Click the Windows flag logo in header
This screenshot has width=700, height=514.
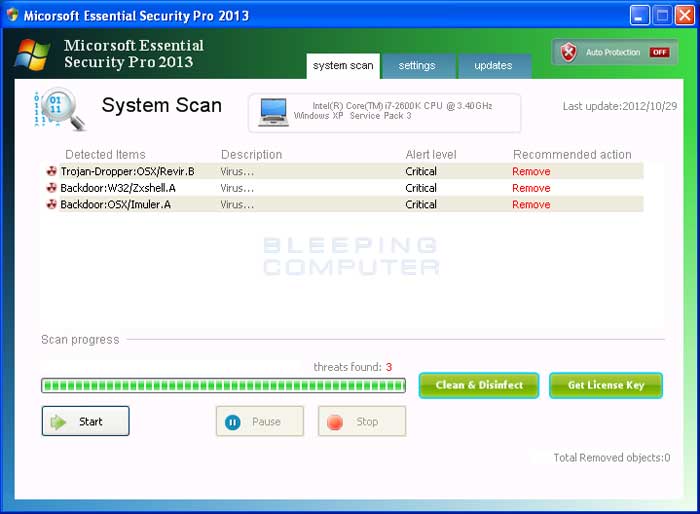32,54
